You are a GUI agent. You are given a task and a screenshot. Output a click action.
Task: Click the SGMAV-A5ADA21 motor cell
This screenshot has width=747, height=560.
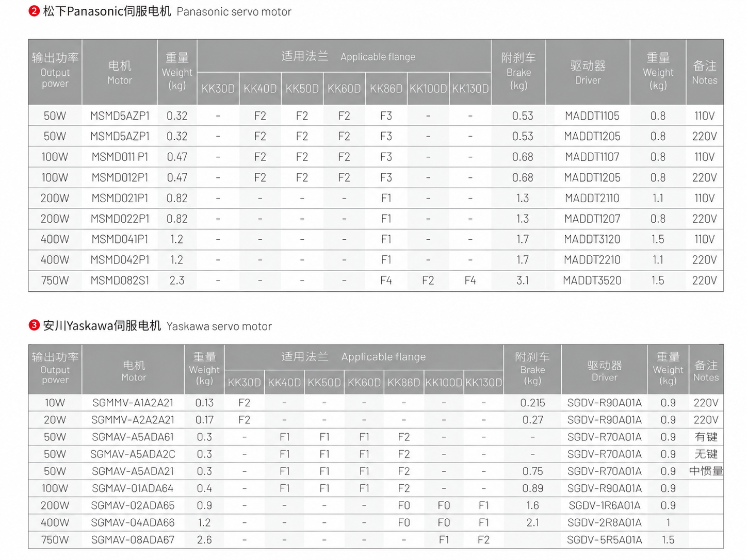[x=133, y=471]
